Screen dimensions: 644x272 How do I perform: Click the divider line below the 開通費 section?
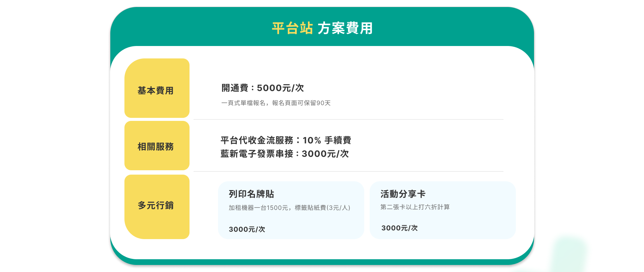(x=348, y=119)
